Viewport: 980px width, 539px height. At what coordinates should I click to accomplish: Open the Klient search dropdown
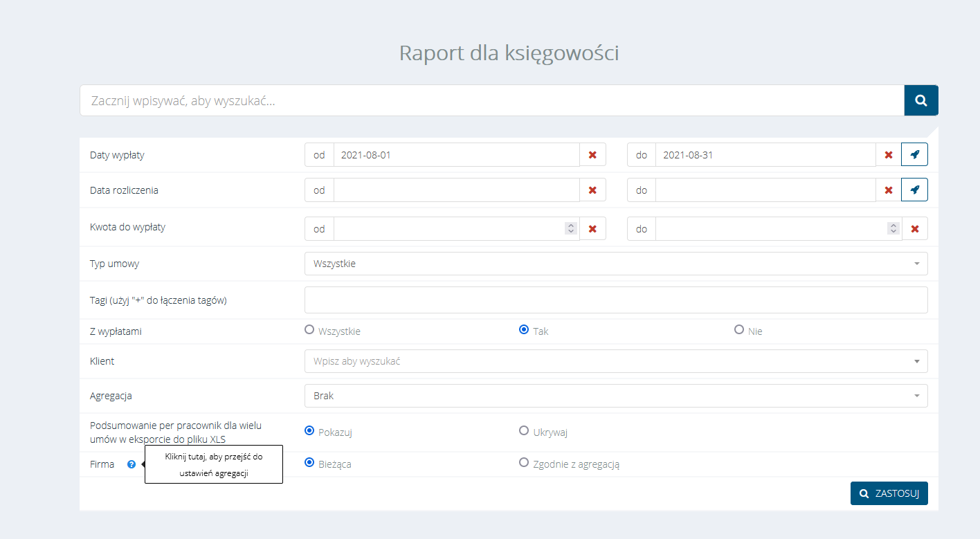[x=615, y=361]
